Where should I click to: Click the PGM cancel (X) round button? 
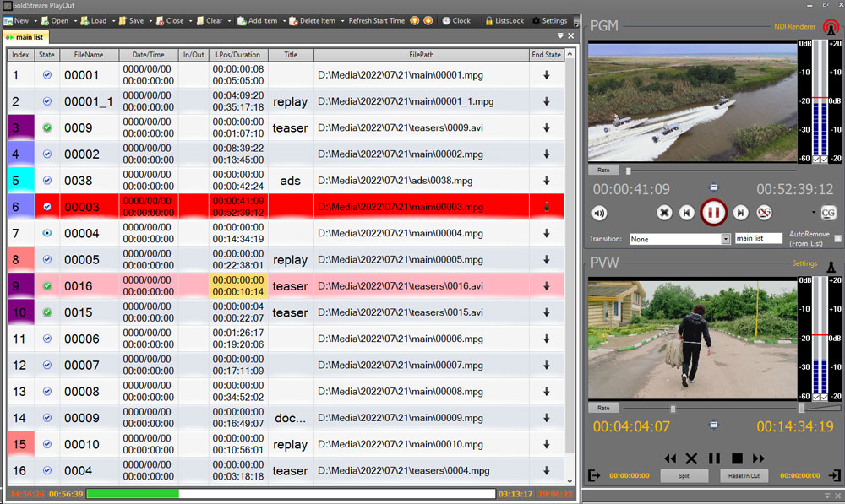[664, 213]
